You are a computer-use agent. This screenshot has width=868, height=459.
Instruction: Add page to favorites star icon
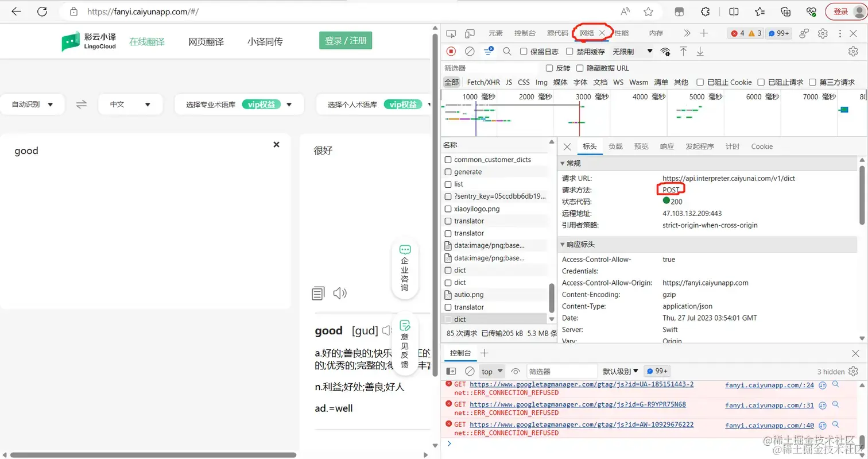click(x=648, y=11)
